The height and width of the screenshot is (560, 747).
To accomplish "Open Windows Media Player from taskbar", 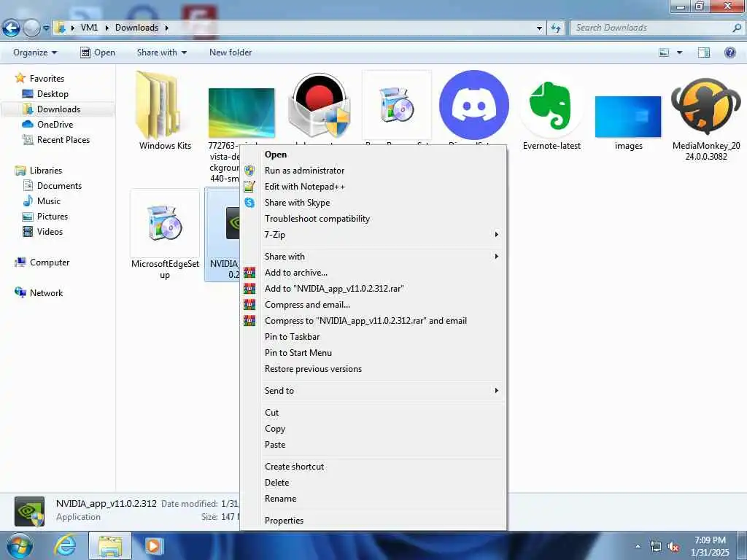I will pos(153,545).
